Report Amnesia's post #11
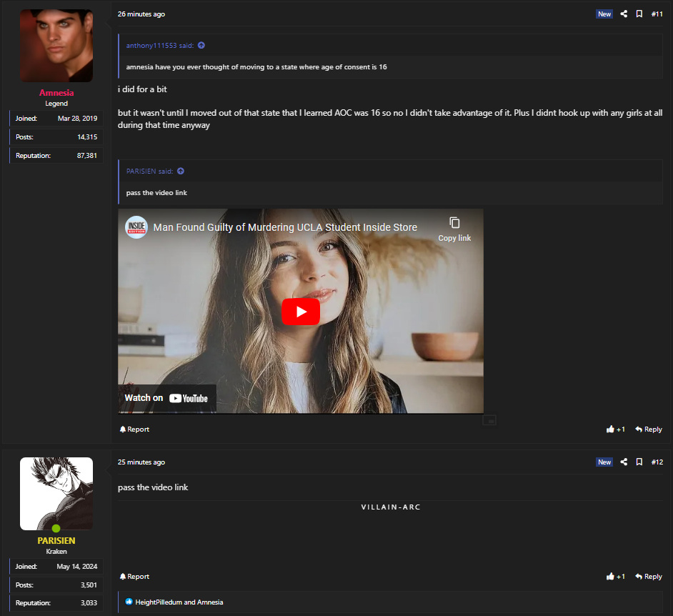673x616 pixels. click(134, 429)
